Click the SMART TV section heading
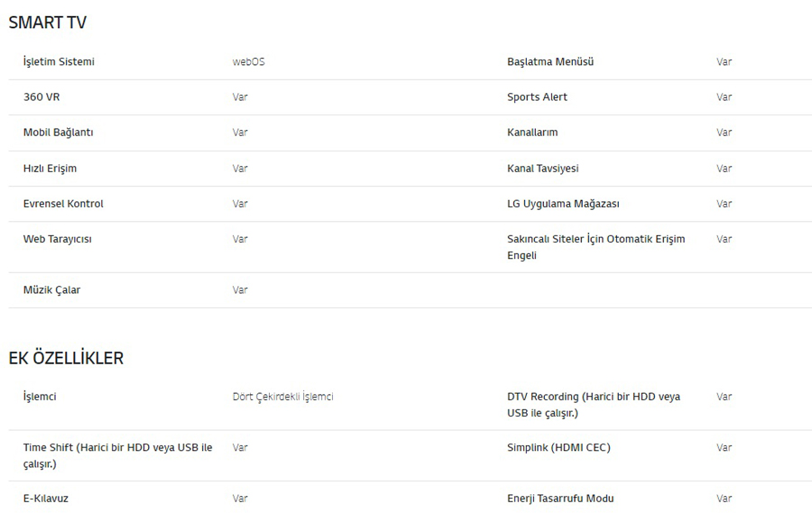The width and height of the screenshot is (812, 513). pyautogui.click(x=47, y=23)
